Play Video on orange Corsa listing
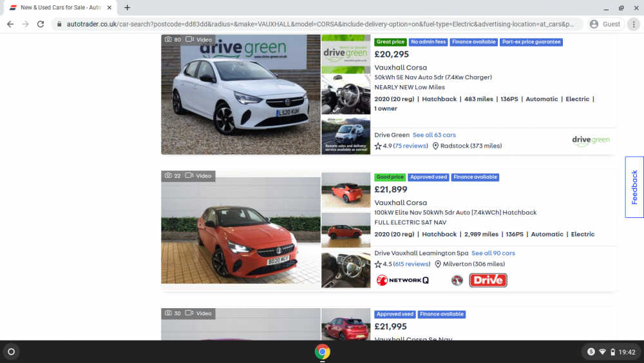This screenshot has width=644, height=363. (x=199, y=175)
